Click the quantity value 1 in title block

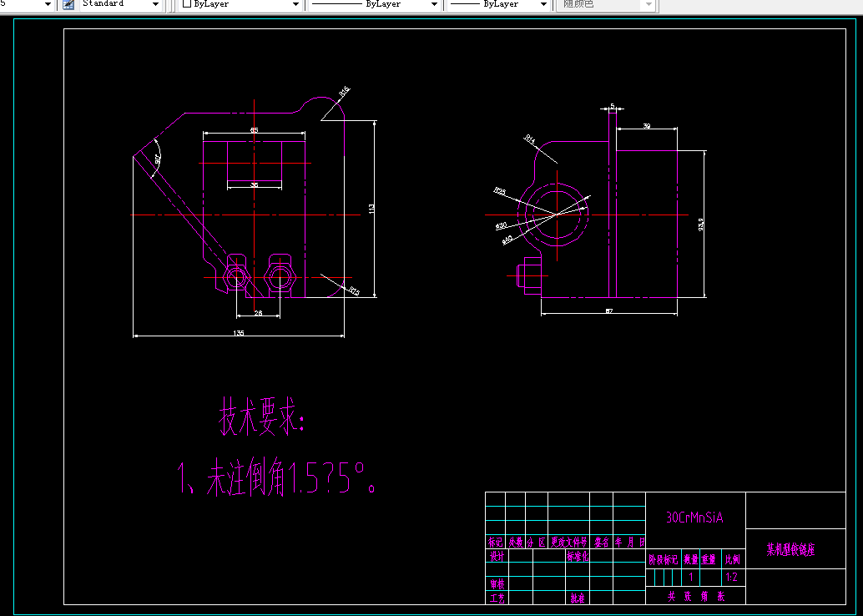(691, 575)
